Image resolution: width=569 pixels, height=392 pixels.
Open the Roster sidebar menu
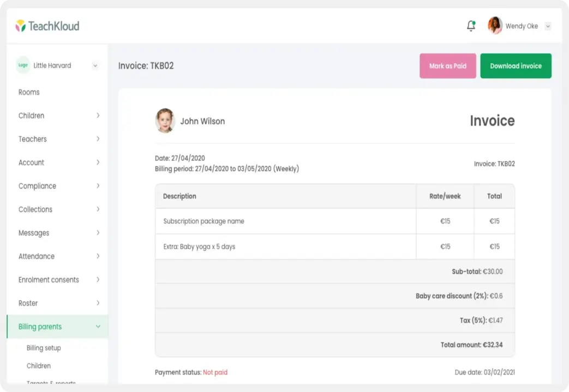pos(28,303)
